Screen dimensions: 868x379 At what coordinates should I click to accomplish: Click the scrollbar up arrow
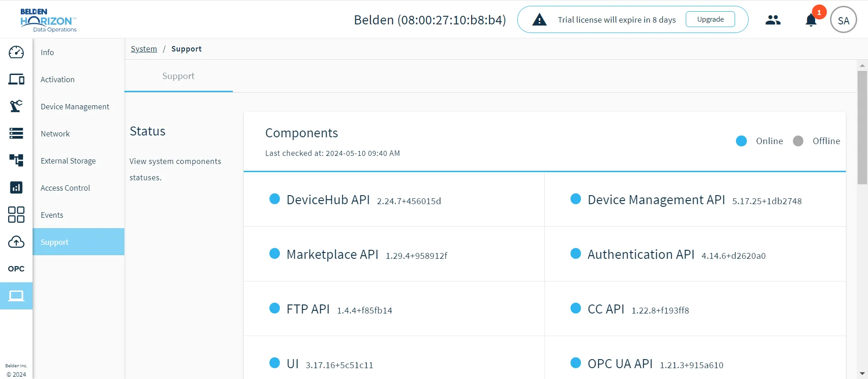pos(862,66)
